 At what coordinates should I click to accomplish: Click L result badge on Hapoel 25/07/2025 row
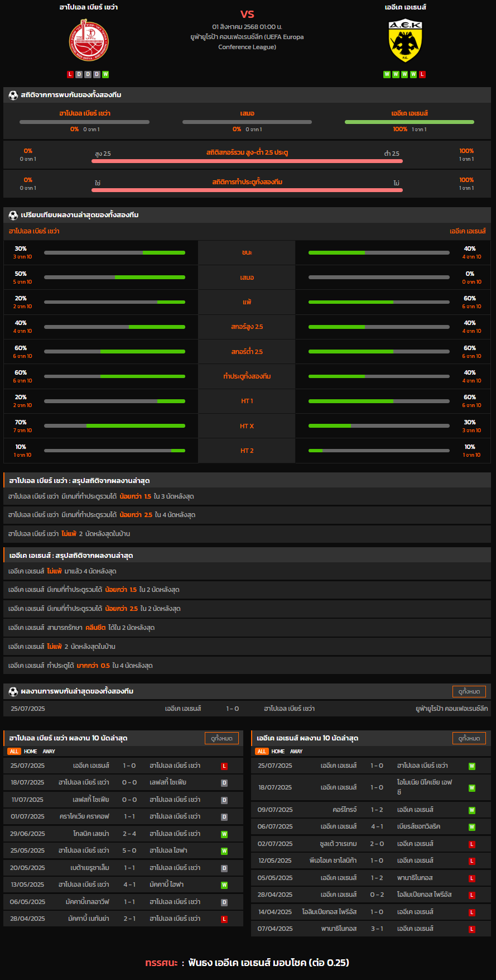tap(224, 766)
